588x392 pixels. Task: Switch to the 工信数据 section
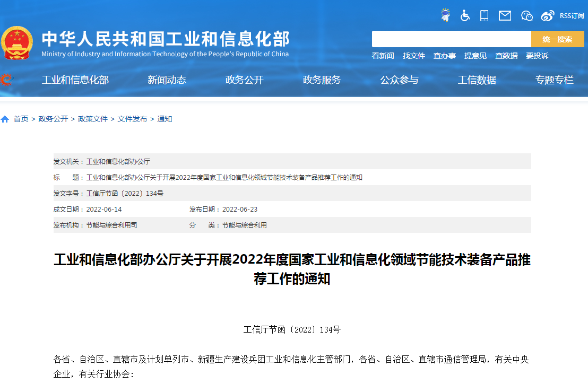[477, 80]
